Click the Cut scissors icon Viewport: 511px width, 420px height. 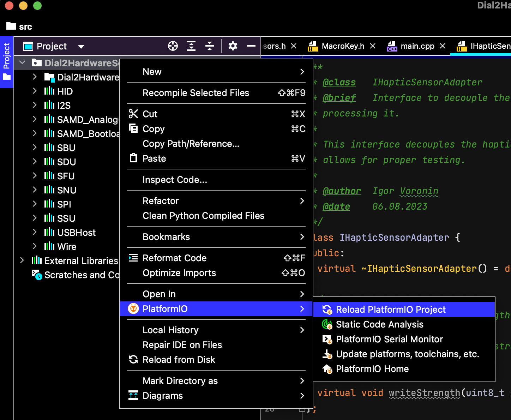[133, 114]
